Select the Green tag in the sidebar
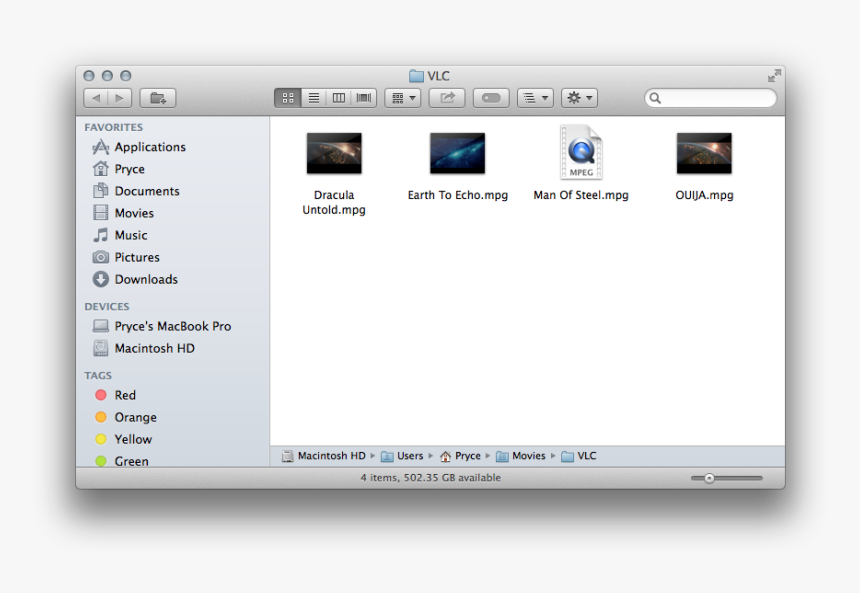 pos(129,461)
